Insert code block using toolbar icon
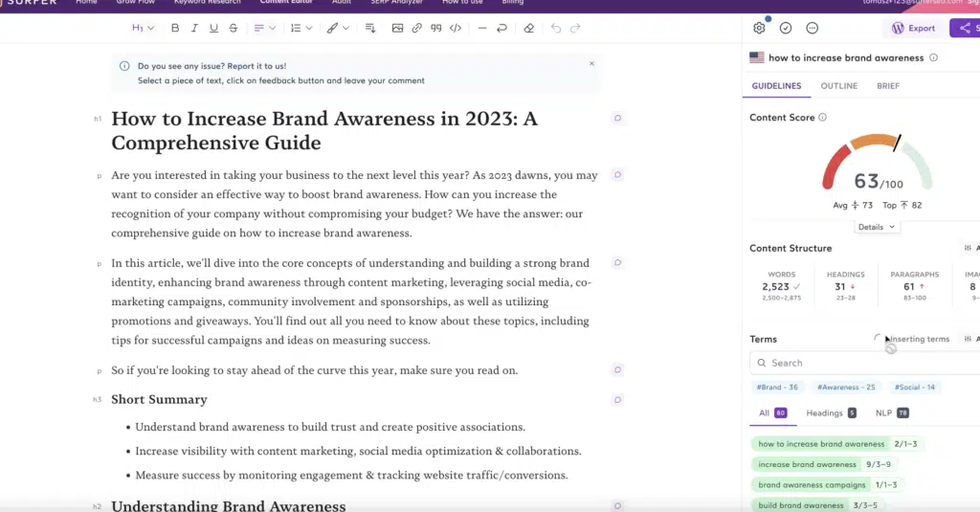Image resolution: width=980 pixels, height=512 pixels. click(x=456, y=29)
